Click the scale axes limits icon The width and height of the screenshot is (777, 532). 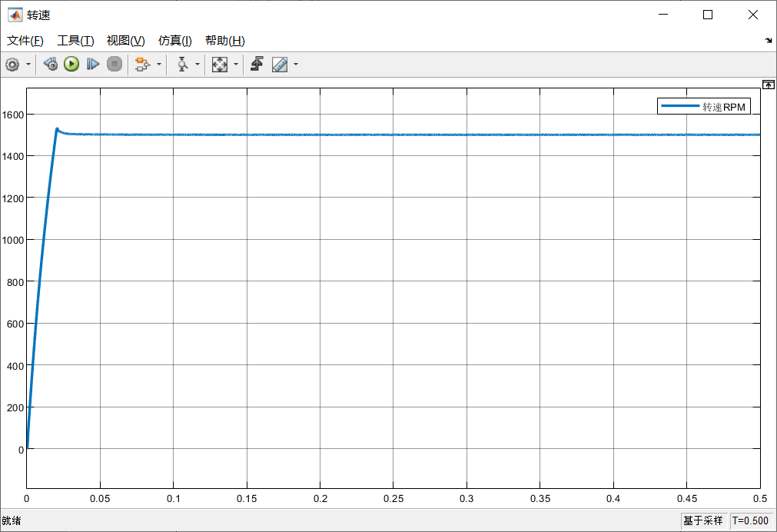pos(220,65)
